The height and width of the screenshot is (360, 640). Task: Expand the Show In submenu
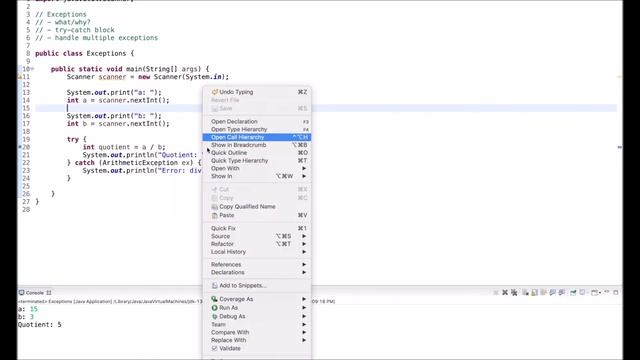[257, 176]
